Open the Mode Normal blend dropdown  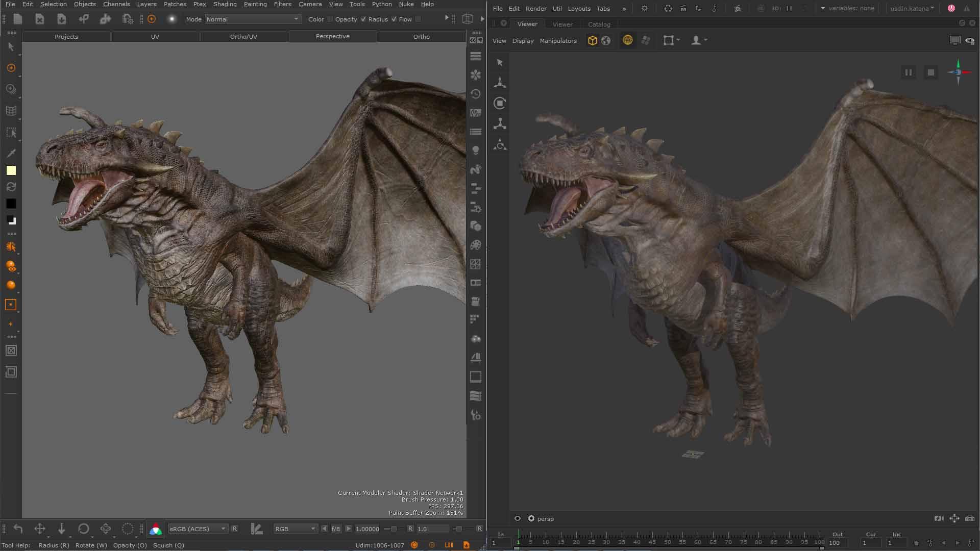click(252, 19)
